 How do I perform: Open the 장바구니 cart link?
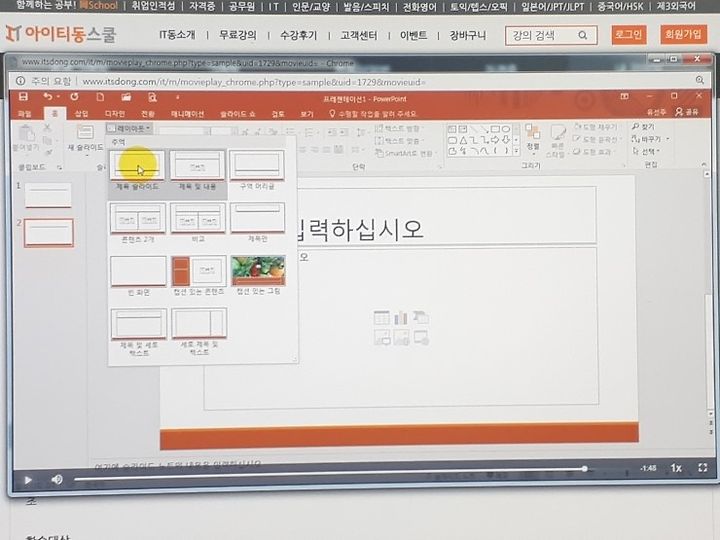(468, 35)
